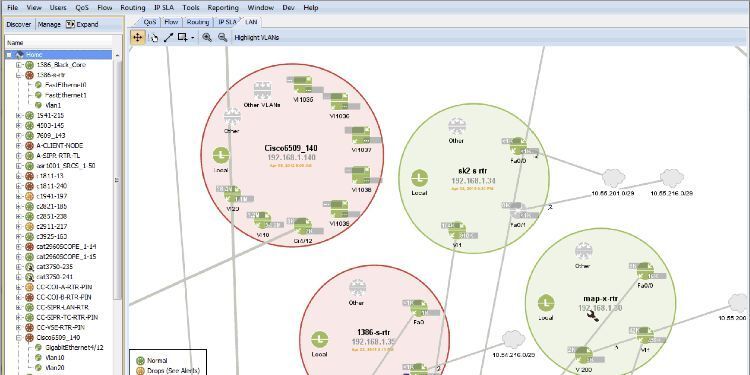Click the Other icon inside sk2-s-rtr node

pyautogui.click(x=456, y=127)
